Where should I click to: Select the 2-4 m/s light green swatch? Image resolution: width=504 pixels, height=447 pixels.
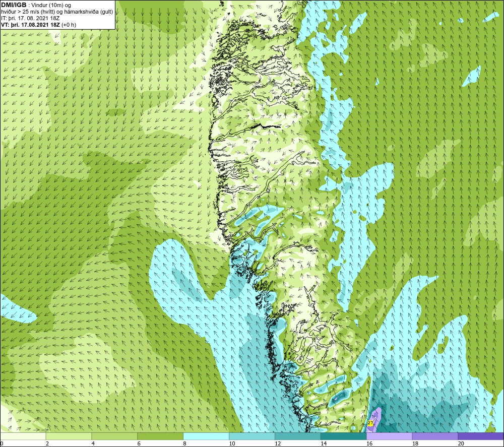coord(69,436)
